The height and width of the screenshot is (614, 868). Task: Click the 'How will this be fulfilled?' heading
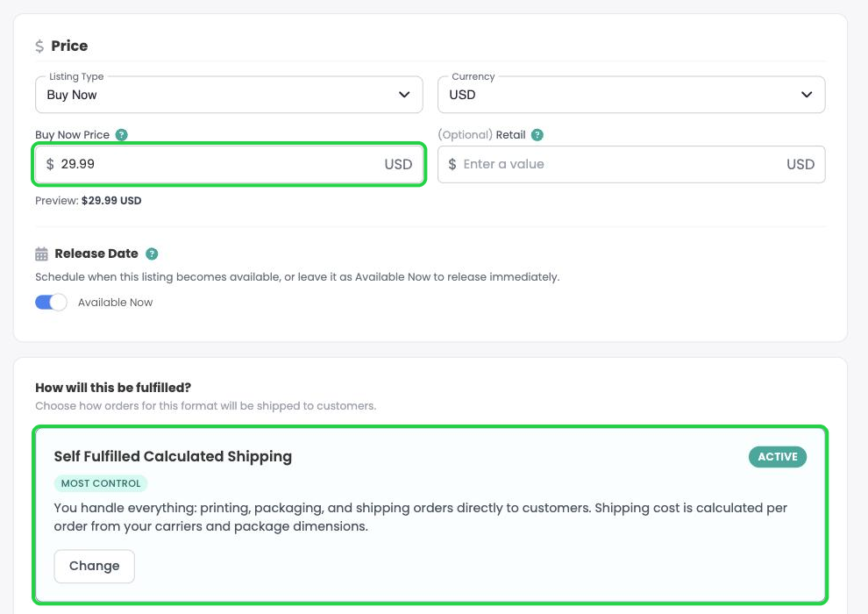click(113, 388)
